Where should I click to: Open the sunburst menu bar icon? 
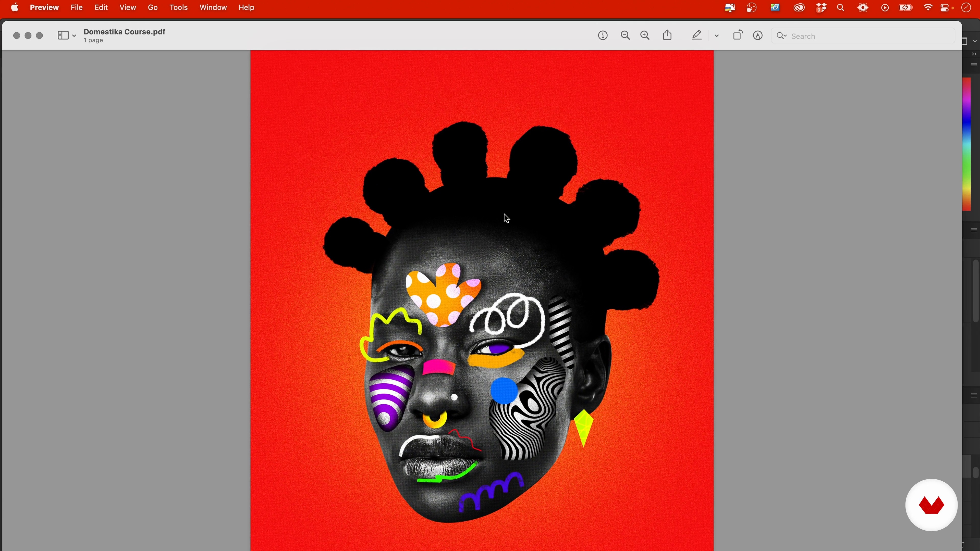863,8
